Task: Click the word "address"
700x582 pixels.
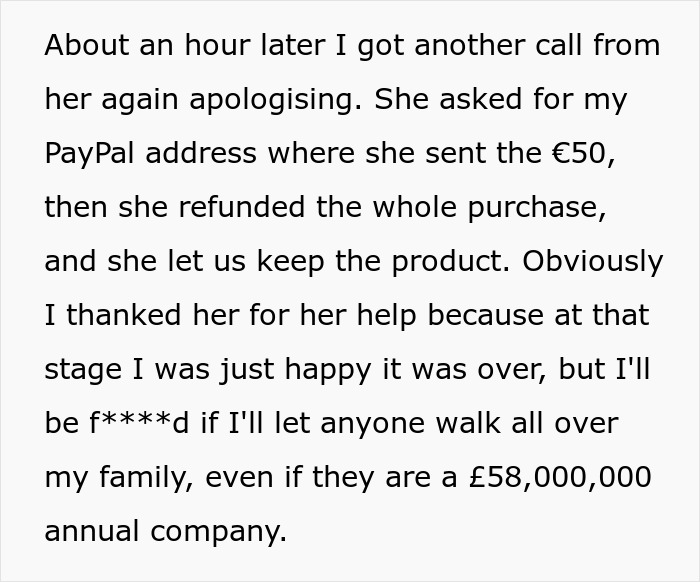Action: point(201,153)
